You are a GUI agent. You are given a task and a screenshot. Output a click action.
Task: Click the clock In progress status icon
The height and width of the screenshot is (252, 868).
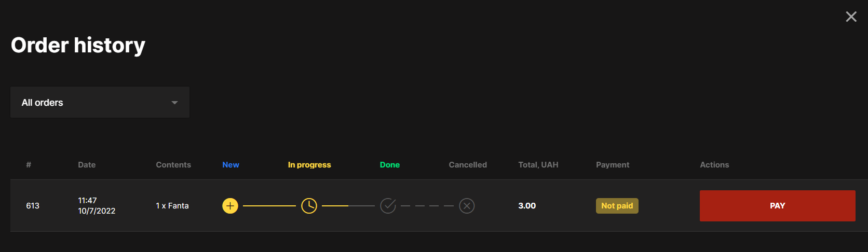[309, 206]
